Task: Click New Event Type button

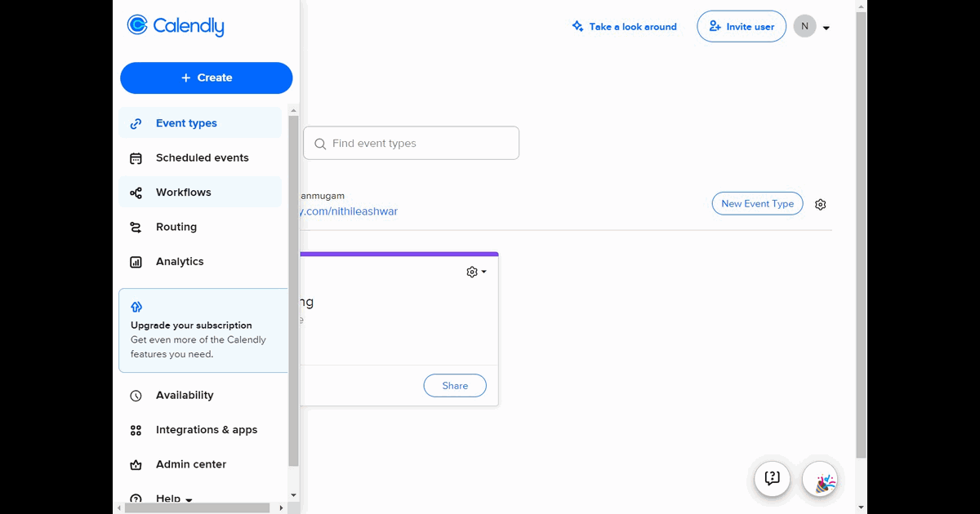Action: (757, 204)
